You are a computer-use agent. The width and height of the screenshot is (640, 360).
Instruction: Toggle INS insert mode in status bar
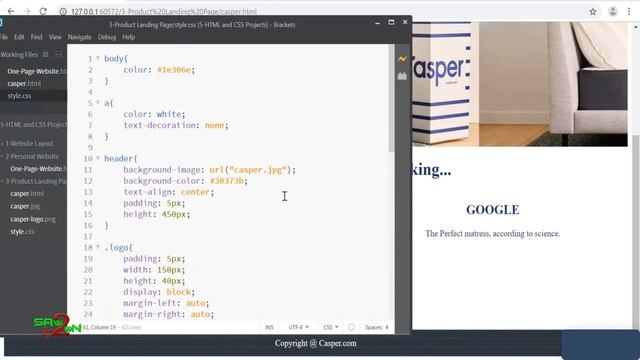coord(269,327)
